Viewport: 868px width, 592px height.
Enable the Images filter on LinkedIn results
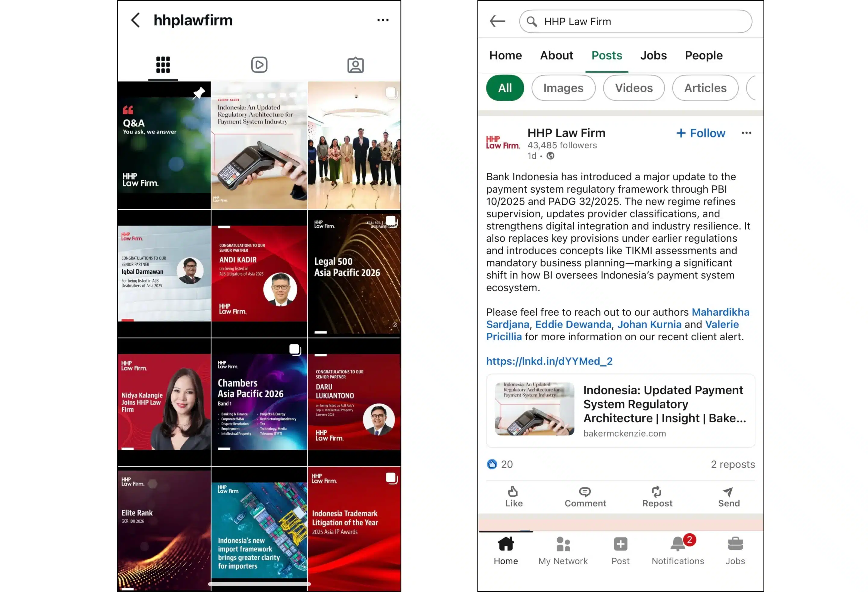pos(563,88)
